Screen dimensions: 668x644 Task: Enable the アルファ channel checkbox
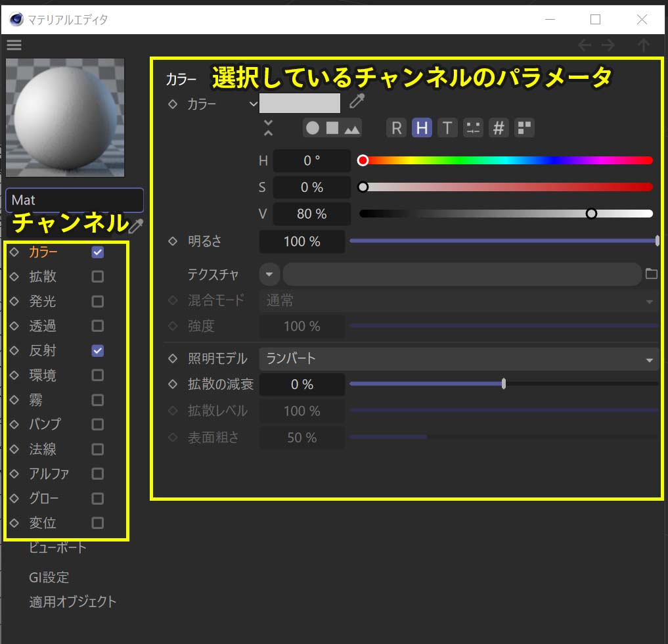point(98,474)
